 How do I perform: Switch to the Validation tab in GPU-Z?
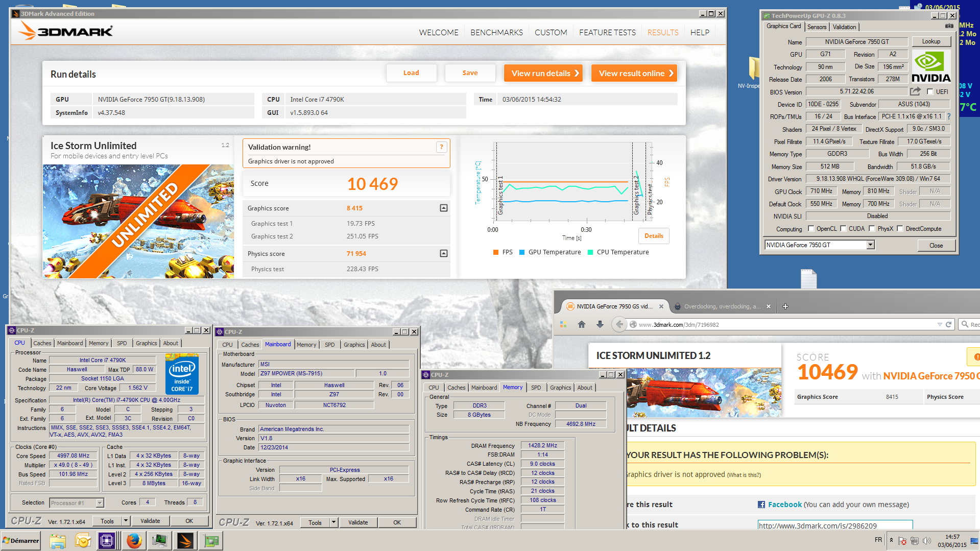[844, 27]
